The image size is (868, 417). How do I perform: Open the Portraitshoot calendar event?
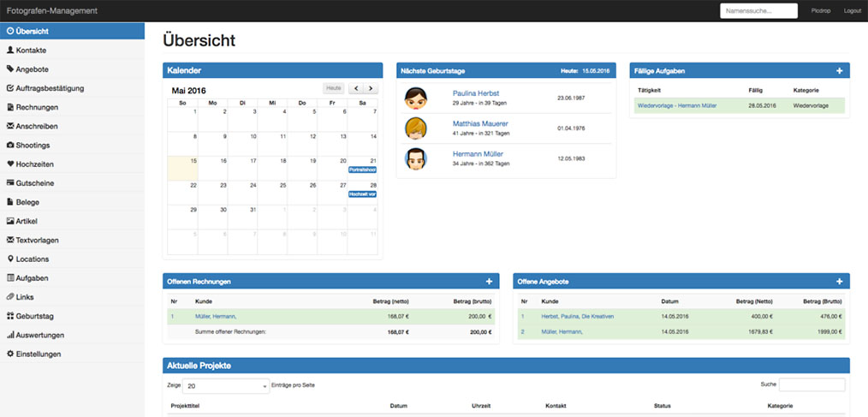point(363,170)
